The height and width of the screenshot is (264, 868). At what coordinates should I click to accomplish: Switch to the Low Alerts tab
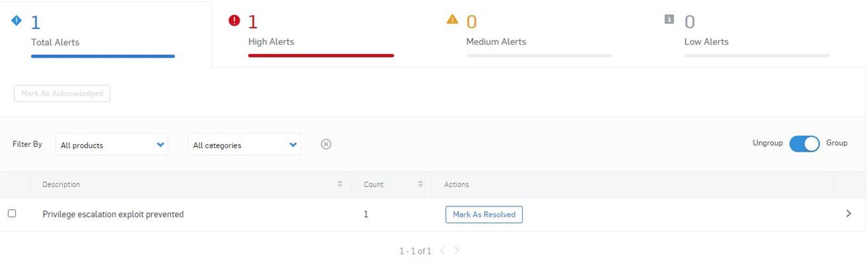[757, 34]
